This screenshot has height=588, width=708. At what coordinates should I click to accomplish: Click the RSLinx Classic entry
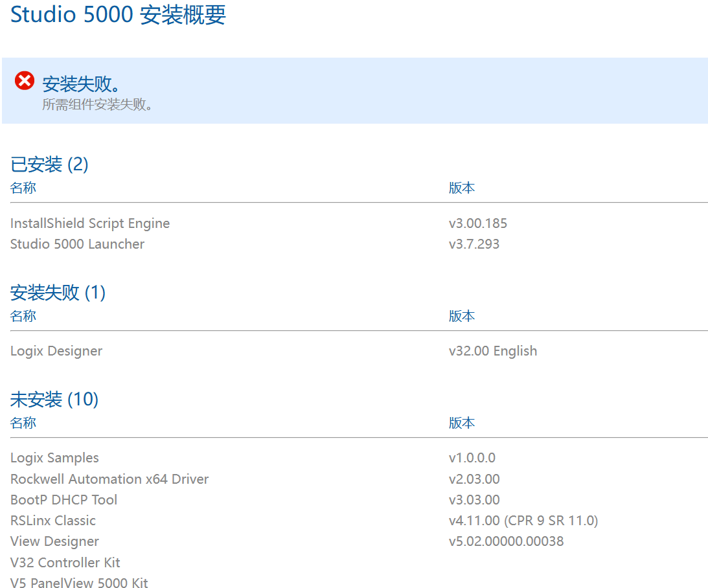pyautogui.click(x=53, y=521)
